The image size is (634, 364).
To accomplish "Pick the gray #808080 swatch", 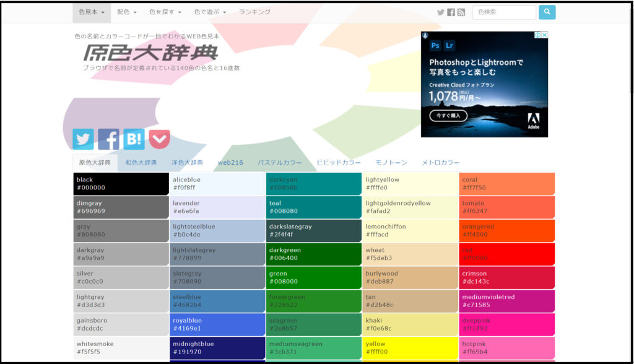I will click(121, 231).
